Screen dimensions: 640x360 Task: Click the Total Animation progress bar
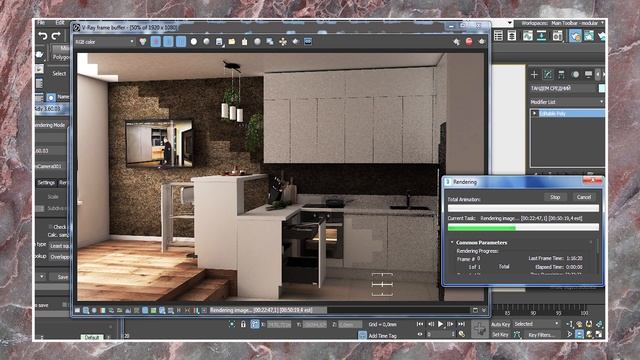point(523,208)
